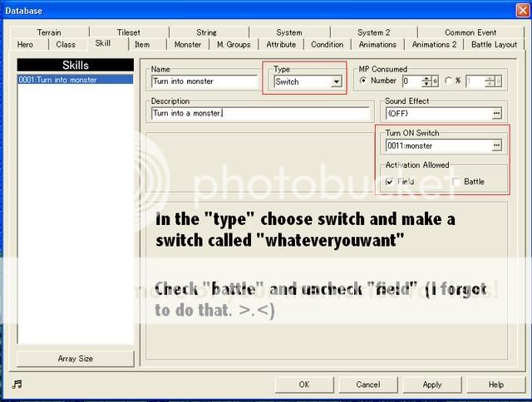The height and width of the screenshot is (402, 532).
Task: Open the Common Event tab
Action: [470, 32]
